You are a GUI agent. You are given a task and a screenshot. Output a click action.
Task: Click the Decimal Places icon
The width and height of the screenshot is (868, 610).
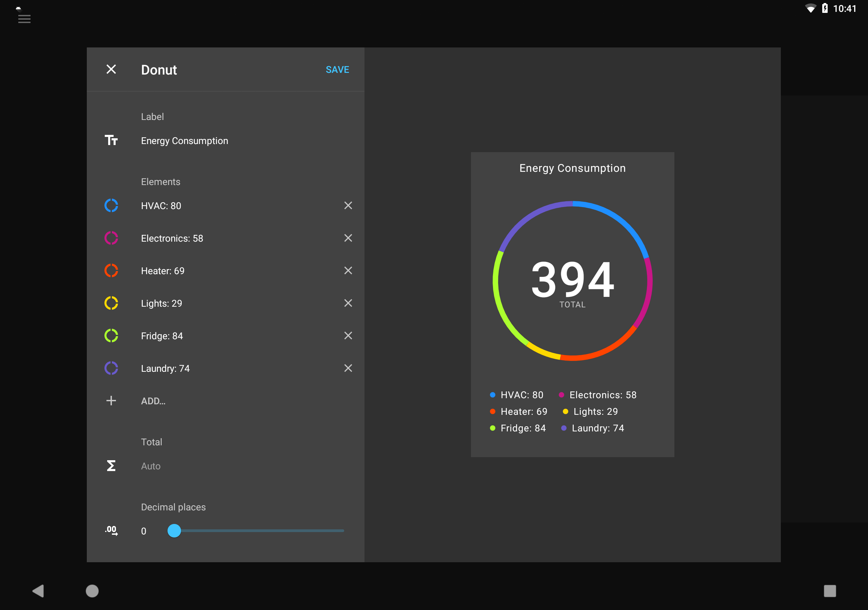pos(111,531)
